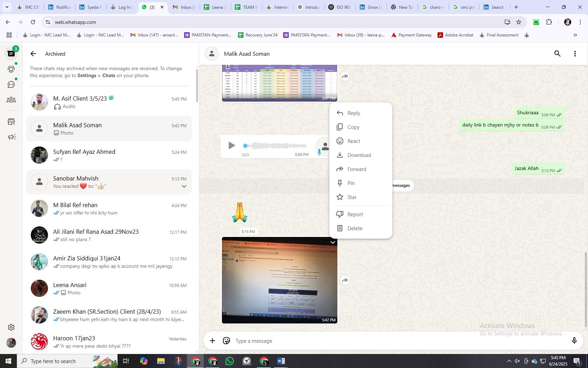Choose Report in context menu
Image resolution: width=588 pixels, height=368 pixels.
[360, 214]
